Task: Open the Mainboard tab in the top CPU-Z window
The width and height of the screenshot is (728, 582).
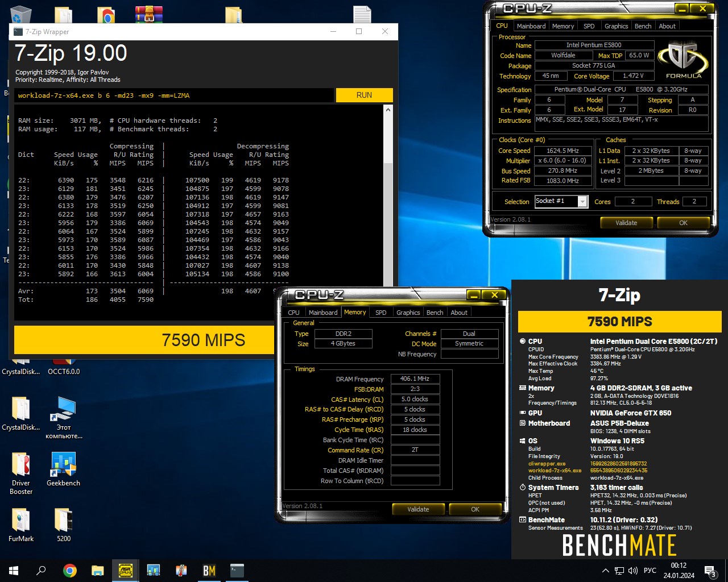Action: click(531, 26)
